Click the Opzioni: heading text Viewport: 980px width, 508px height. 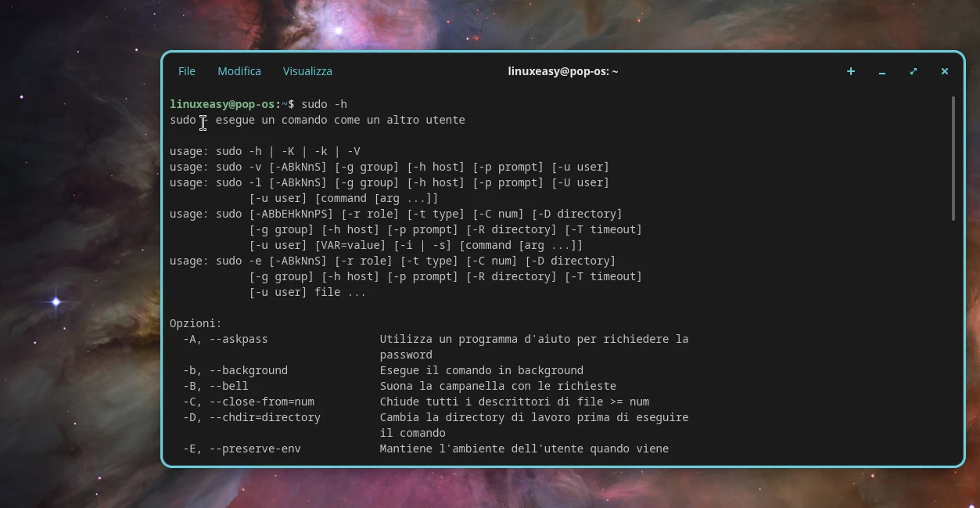click(195, 323)
